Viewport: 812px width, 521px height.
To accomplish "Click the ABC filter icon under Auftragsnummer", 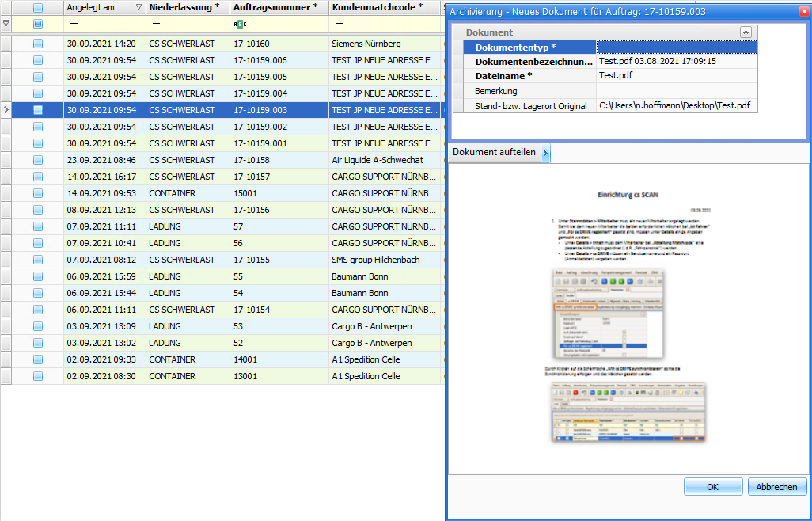I will tap(240, 24).
